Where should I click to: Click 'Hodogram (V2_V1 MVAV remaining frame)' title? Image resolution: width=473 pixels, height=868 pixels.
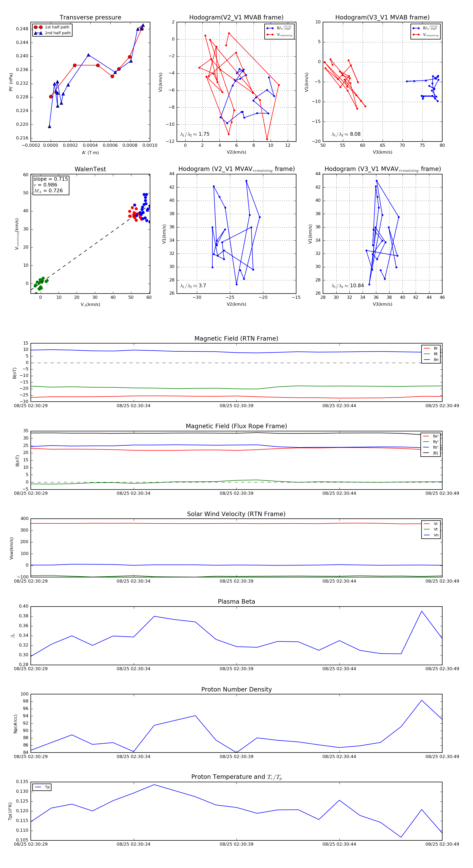(236, 169)
